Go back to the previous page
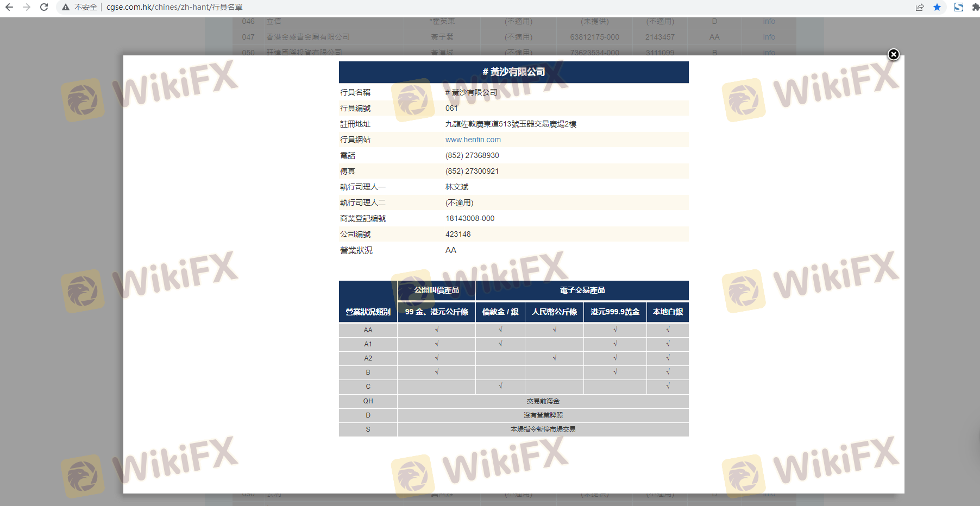 [9, 7]
